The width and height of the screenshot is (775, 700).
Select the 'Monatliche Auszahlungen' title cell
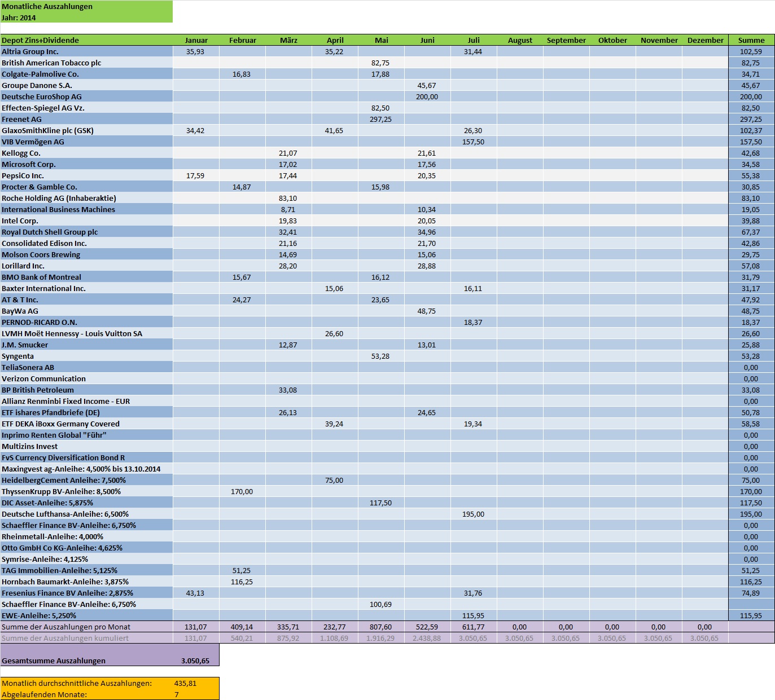click(86, 6)
